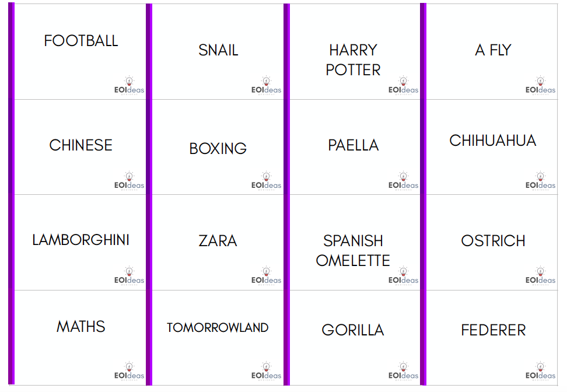Click the purple bar left of A FLY

(x=423, y=194)
